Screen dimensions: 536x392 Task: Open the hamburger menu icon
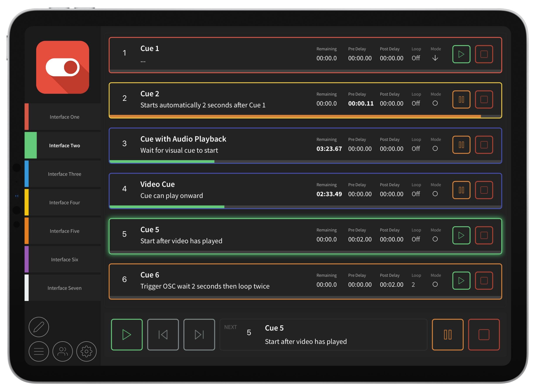coord(39,351)
